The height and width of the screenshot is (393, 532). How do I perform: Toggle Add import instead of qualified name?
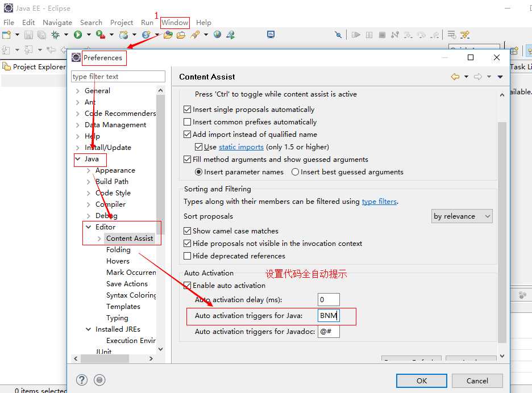pos(187,135)
